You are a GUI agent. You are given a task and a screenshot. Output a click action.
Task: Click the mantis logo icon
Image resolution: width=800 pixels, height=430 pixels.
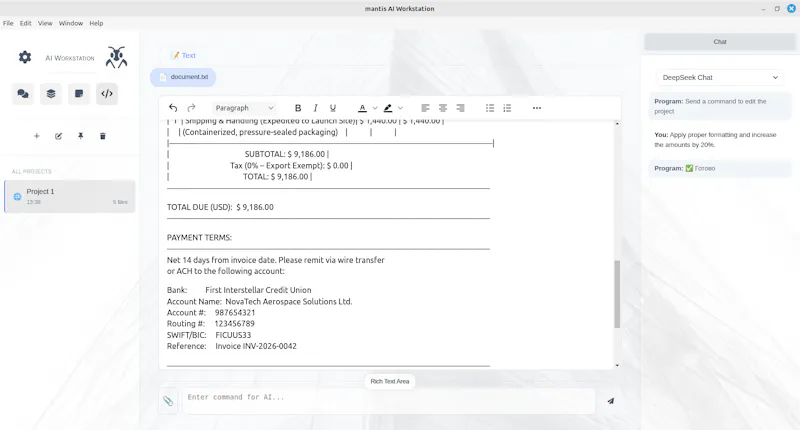click(x=116, y=57)
